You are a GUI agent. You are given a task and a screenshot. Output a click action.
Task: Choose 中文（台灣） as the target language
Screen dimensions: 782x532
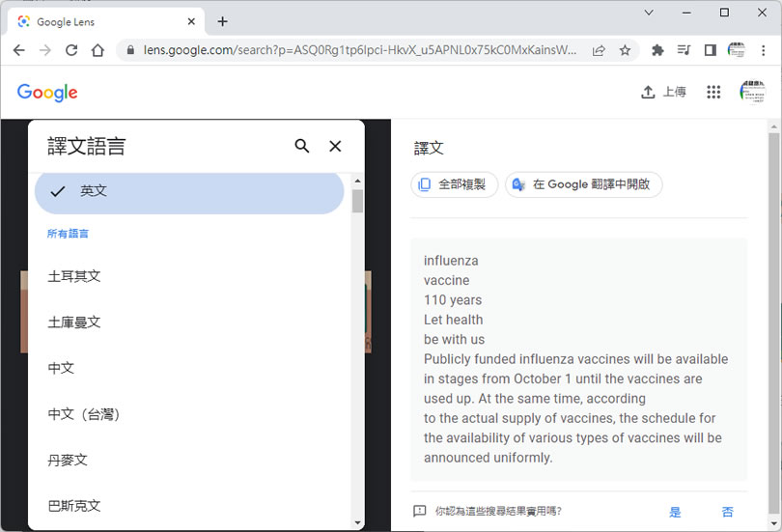[84, 414]
